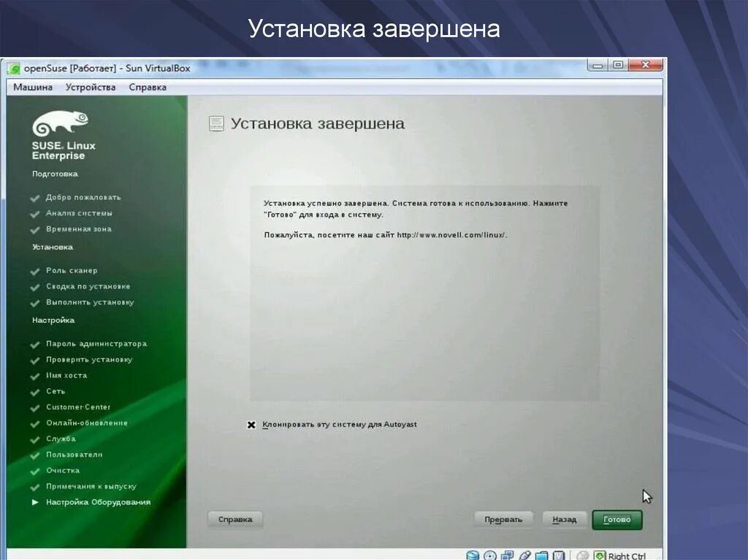Viewport: 748px width, 560px height.
Task: Click the USB devices status icon
Action: pyautogui.click(x=524, y=556)
